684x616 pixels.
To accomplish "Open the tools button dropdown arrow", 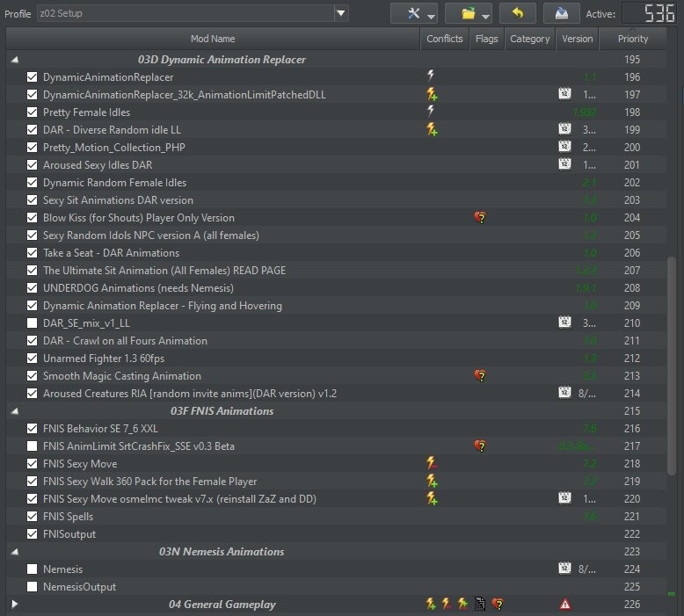I will 432,17.
